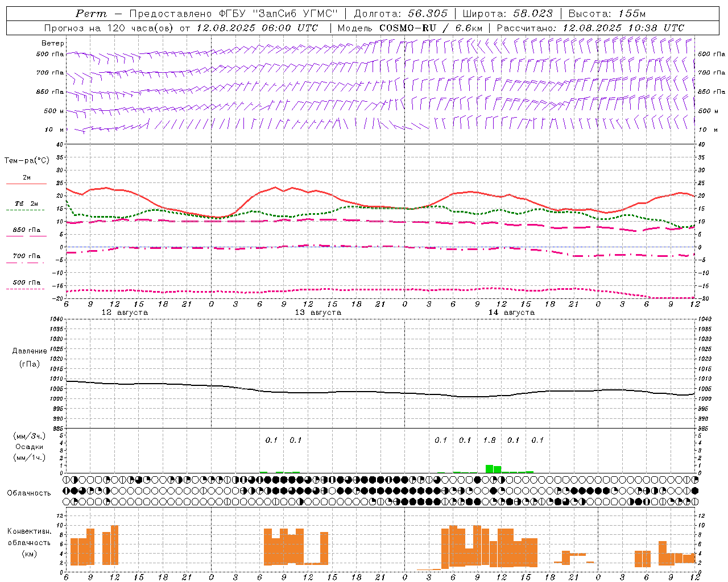Viewport: 728px width, 582px height.
Task: Click the text "Предоставлено ФГБУ "ЗапСиб УГМС""
Action: (234, 14)
